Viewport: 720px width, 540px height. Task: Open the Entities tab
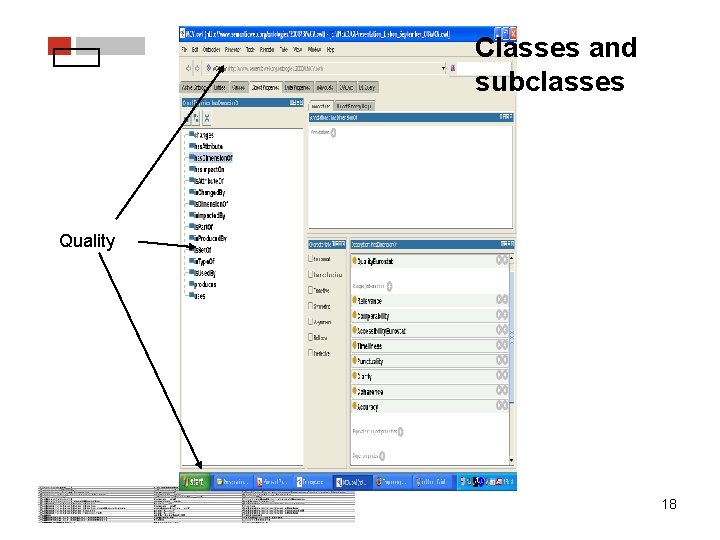tap(219, 87)
